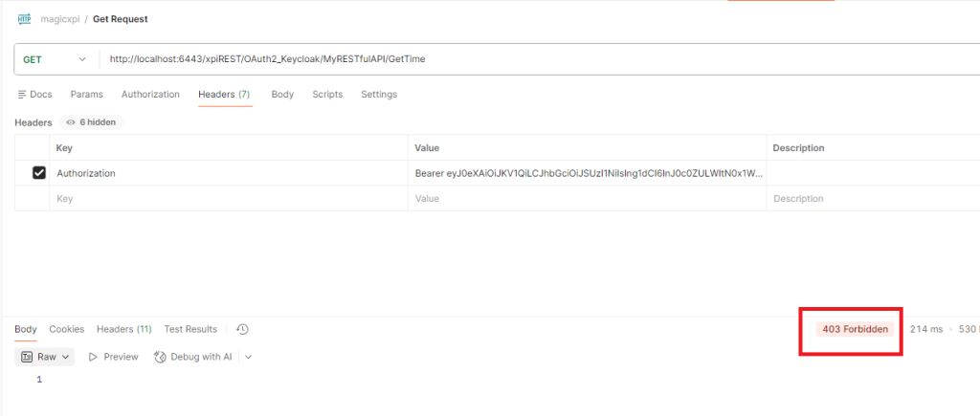This screenshot has height=416, width=980.
Task: Switch to the request Params tab
Action: tap(86, 95)
